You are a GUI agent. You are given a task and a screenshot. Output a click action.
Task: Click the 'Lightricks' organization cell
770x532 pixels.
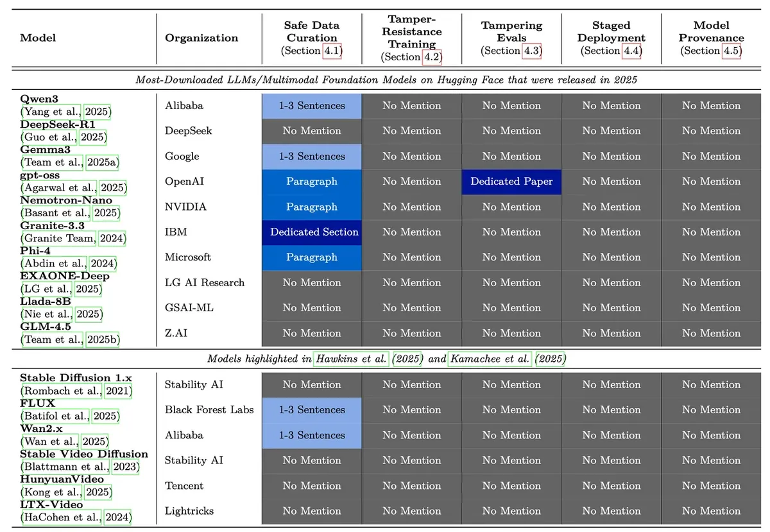click(189, 511)
